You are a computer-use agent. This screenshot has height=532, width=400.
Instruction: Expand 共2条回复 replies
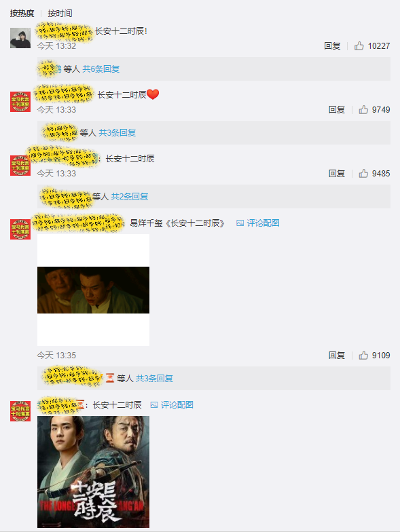point(130,197)
